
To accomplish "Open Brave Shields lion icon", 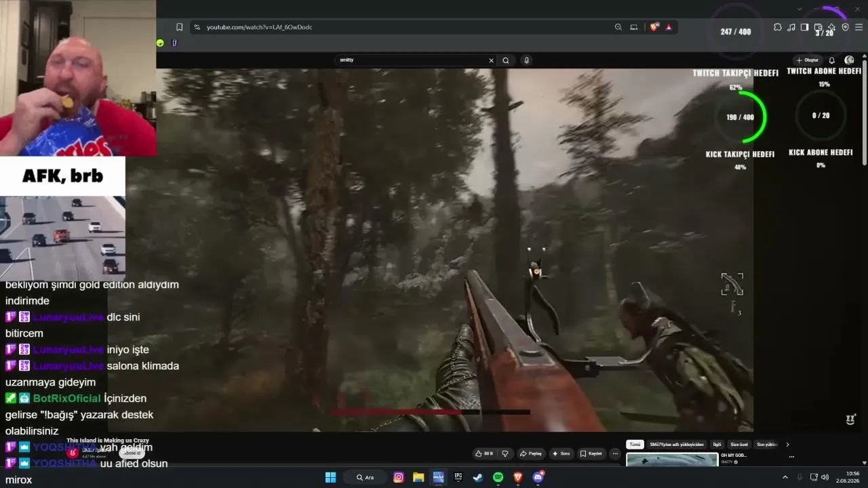I will (654, 27).
